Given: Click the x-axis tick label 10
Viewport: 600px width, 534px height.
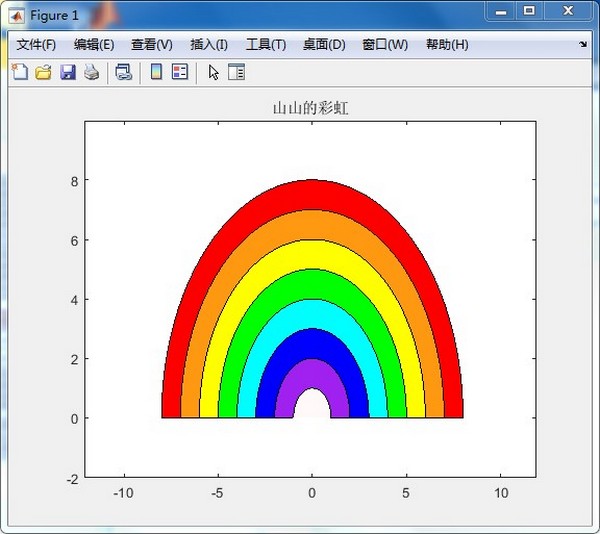Looking at the screenshot, I should pyautogui.click(x=501, y=493).
